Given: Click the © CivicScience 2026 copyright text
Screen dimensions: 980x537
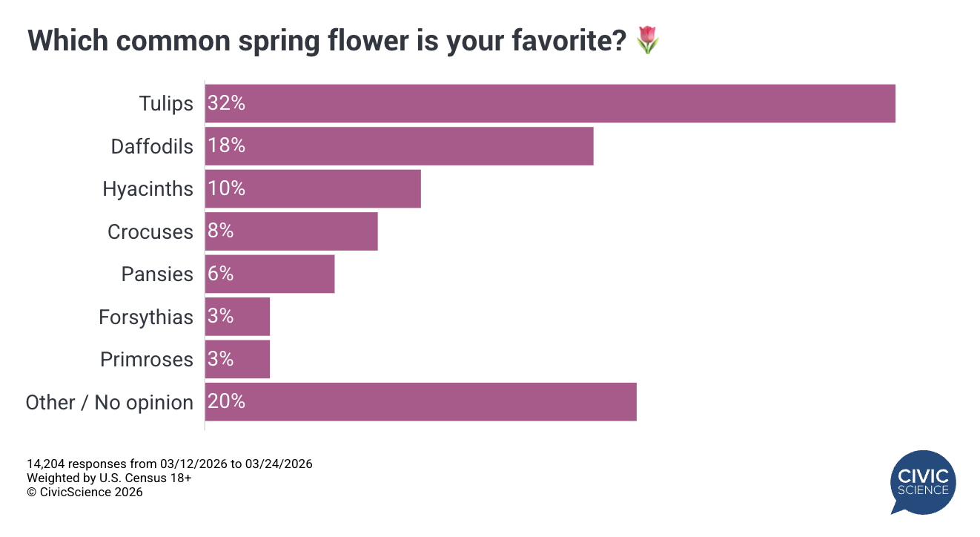Looking at the screenshot, I should point(85,492).
